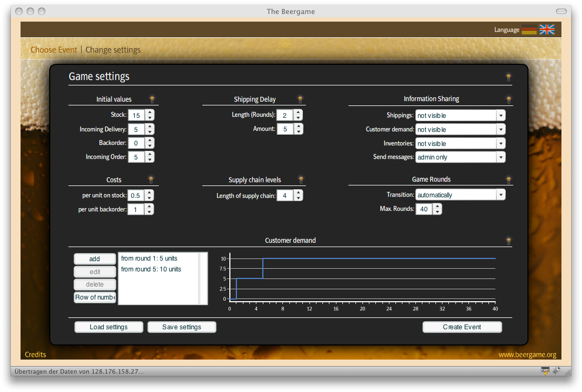
Task: Click the Incoming Delivery input field
Action: point(137,129)
